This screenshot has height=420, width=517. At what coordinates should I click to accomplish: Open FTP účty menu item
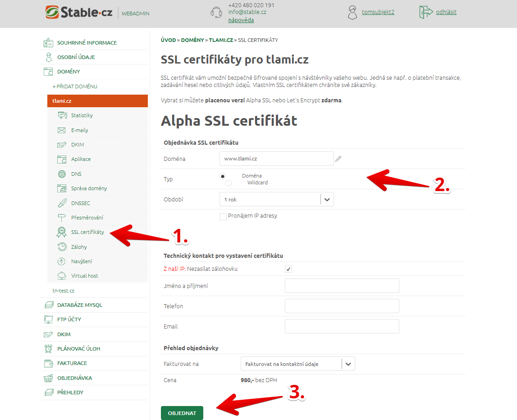(x=69, y=320)
